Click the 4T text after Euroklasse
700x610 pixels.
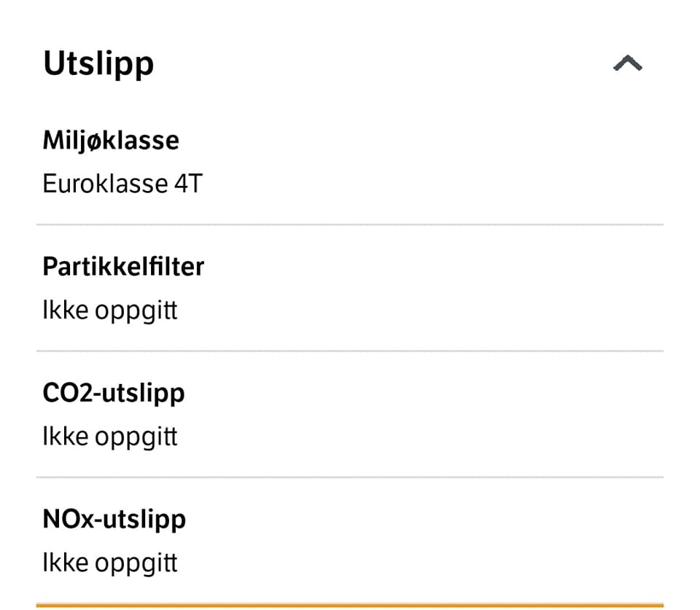(x=188, y=184)
